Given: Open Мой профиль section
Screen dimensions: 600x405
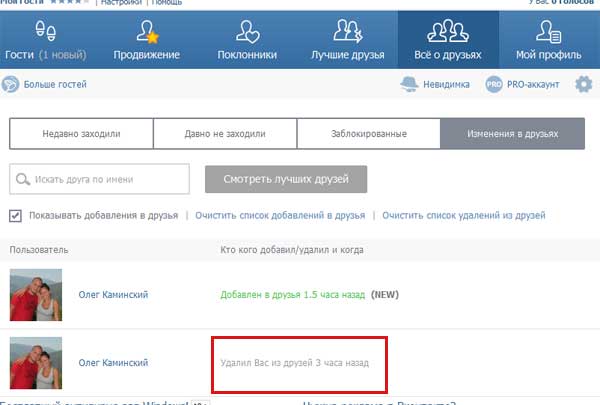Looking at the screenshot, I should 548,40.
